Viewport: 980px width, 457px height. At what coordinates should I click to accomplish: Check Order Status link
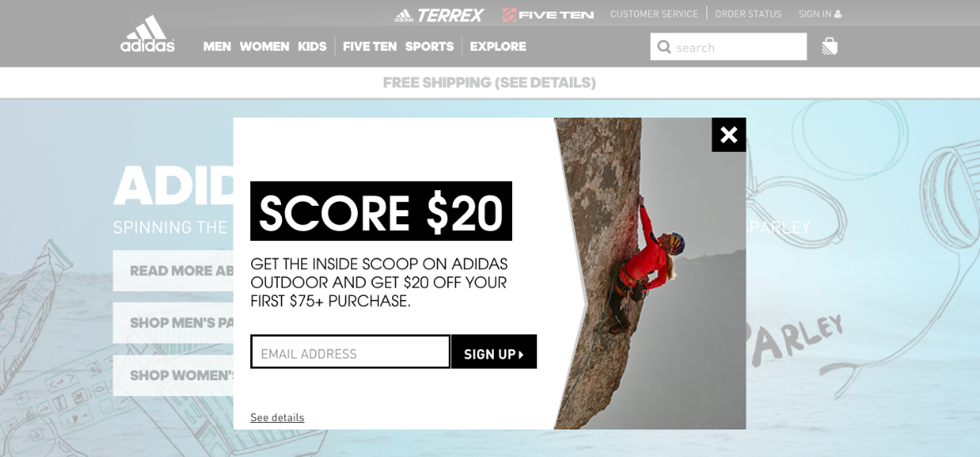(748, 13)
